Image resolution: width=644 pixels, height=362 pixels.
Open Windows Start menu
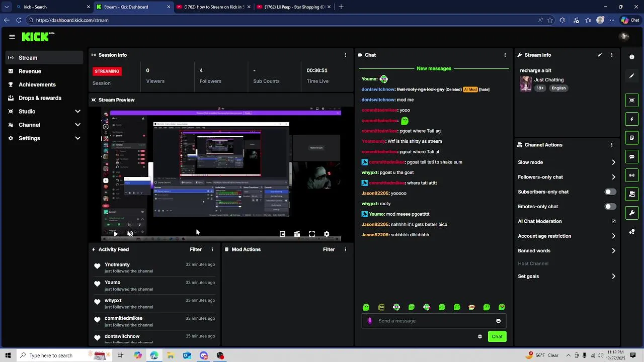8,355
